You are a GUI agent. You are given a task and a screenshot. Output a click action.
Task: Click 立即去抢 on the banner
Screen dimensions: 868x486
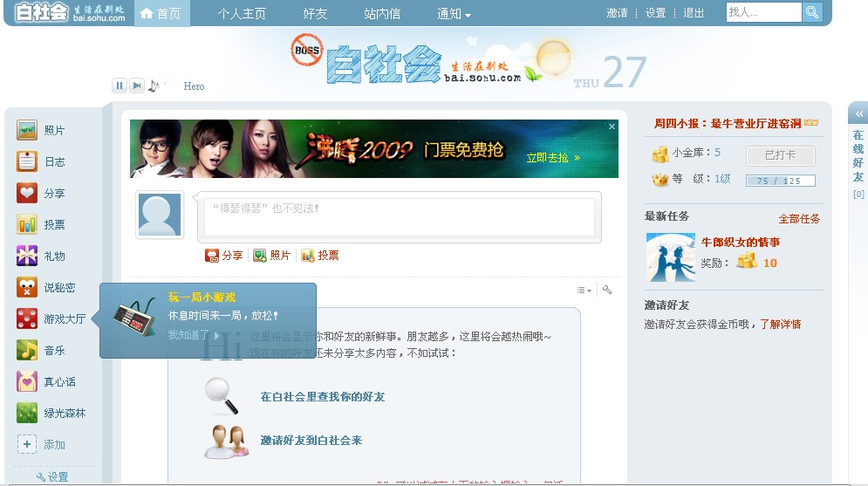(x=553, y=158)
